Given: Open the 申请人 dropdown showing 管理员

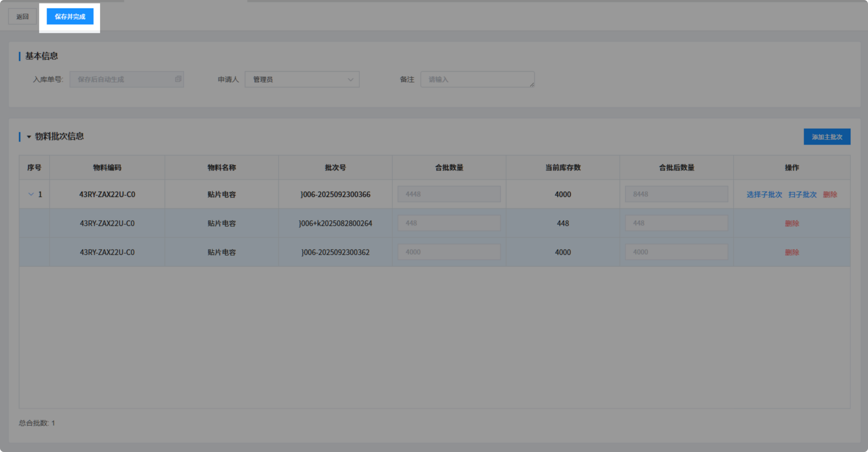Looking at the screenshot, I should pos(302,79).
